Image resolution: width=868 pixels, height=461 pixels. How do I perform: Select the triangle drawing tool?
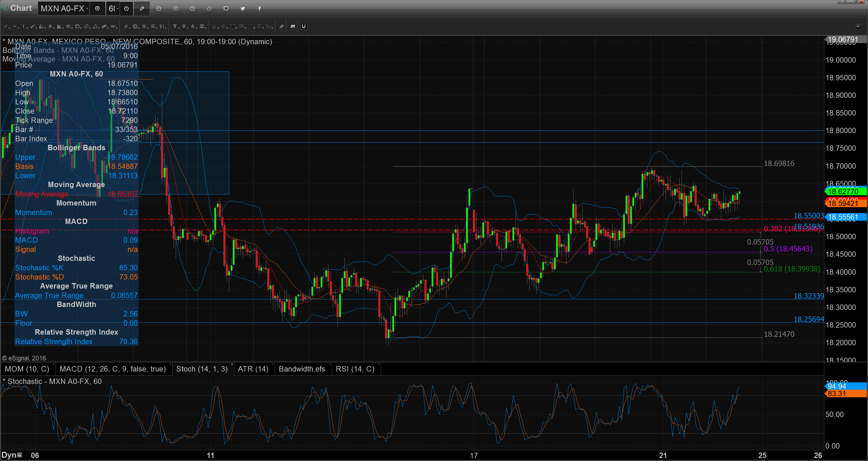click(95, 26)
